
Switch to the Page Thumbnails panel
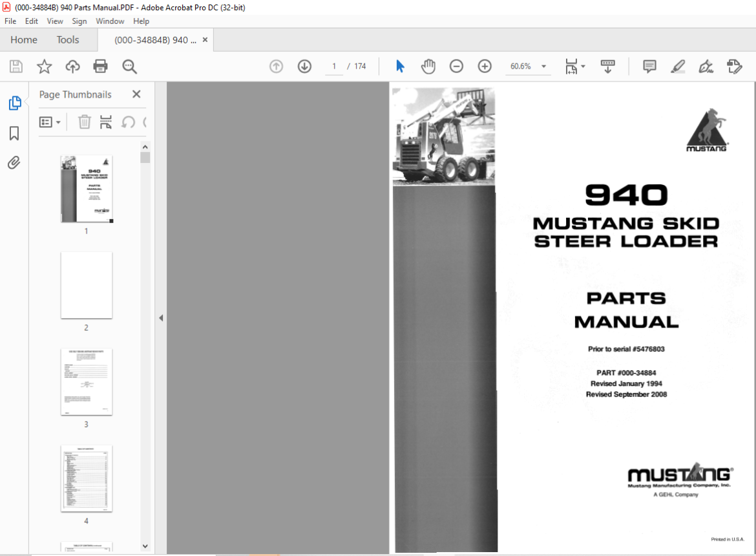point(14,103)
